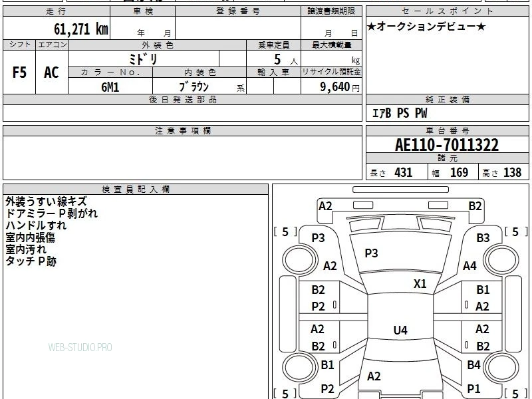Select chassis number AE110-7011322
The image size is (532, 399).
tap(447, 145)
